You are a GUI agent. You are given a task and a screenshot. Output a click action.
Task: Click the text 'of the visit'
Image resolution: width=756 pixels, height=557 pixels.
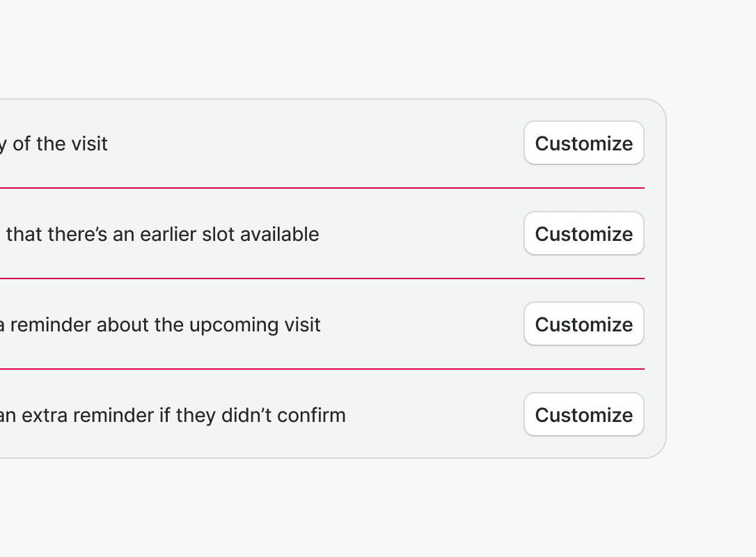[x=60, y=144]
